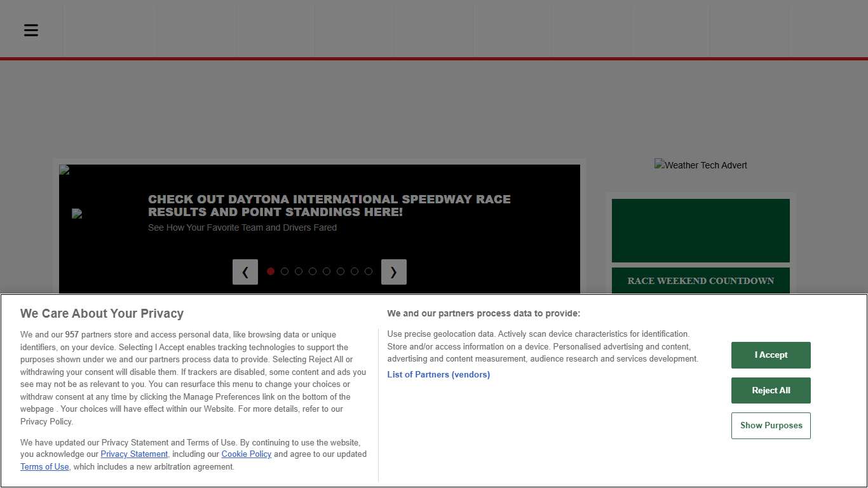The image size is (868, 488).
Task: Open the Terms of Use link
Action: click(44, 467)
